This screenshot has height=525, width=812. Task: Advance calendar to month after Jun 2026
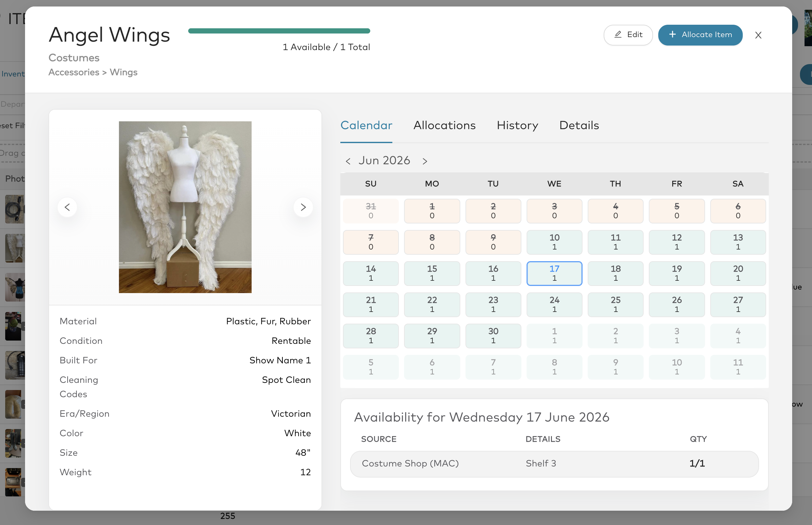425,161
